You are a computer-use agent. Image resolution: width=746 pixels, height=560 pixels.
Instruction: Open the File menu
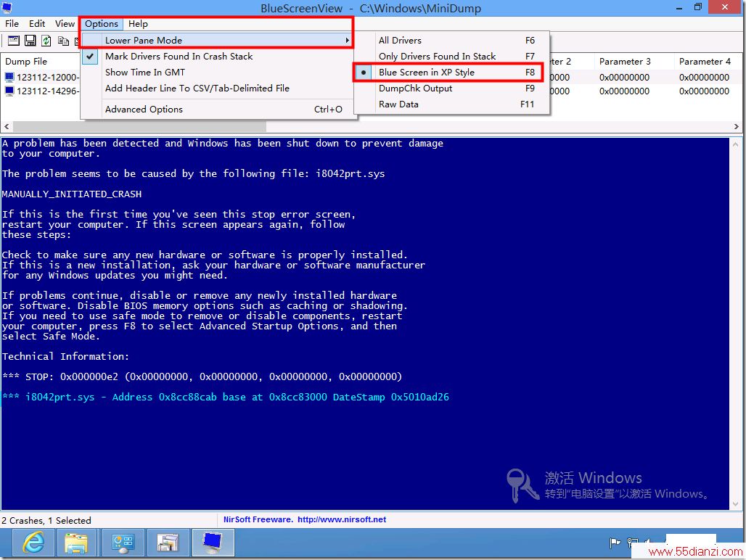pyautogui.click(x=12, y=24)
